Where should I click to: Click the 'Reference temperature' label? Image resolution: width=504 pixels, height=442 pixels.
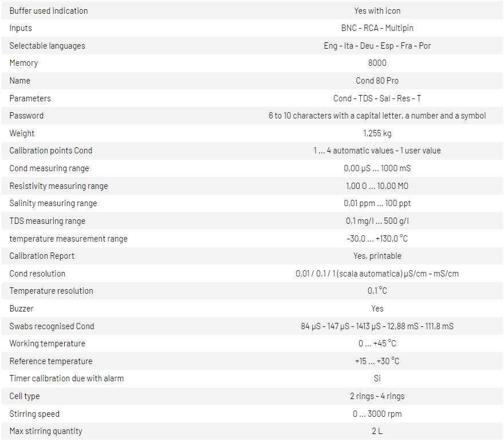click(x=50, y=361)
